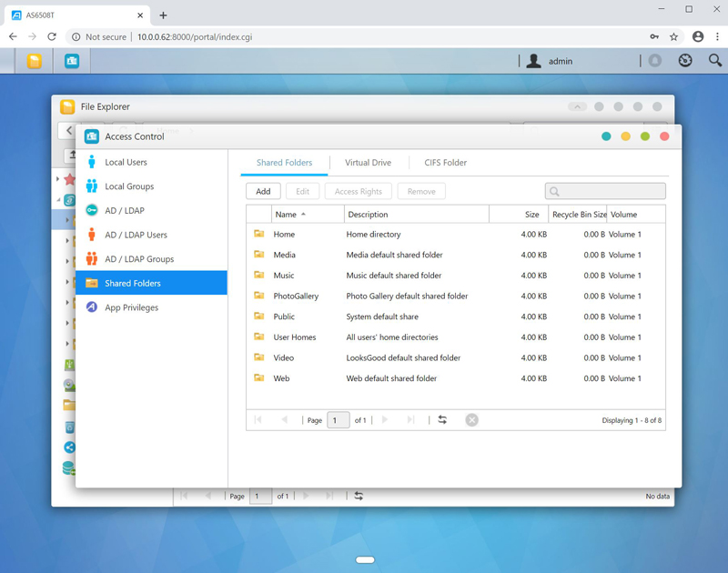728x573 pixels.
Task: Open the search magnifier in top bar
Action: coord(715,61)
